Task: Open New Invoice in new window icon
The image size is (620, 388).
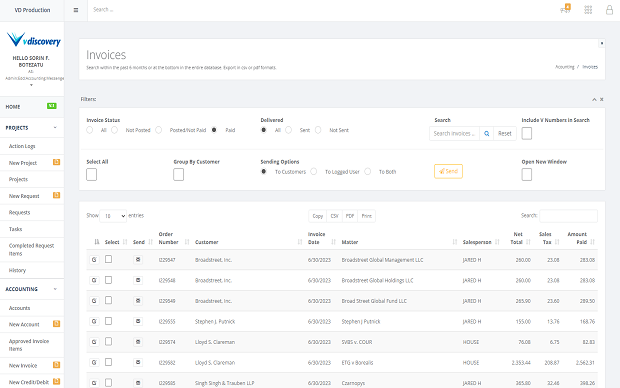Action: click(57, 365)
